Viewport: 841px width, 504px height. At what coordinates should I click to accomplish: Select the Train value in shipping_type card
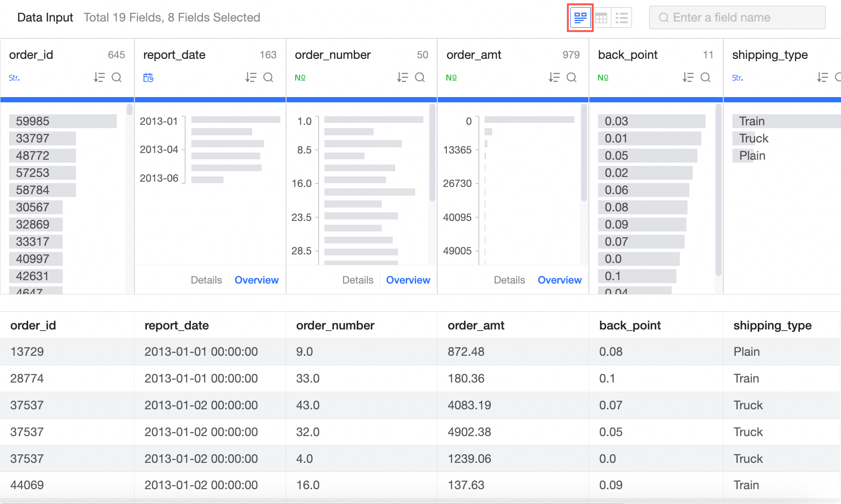coord(786,121)
